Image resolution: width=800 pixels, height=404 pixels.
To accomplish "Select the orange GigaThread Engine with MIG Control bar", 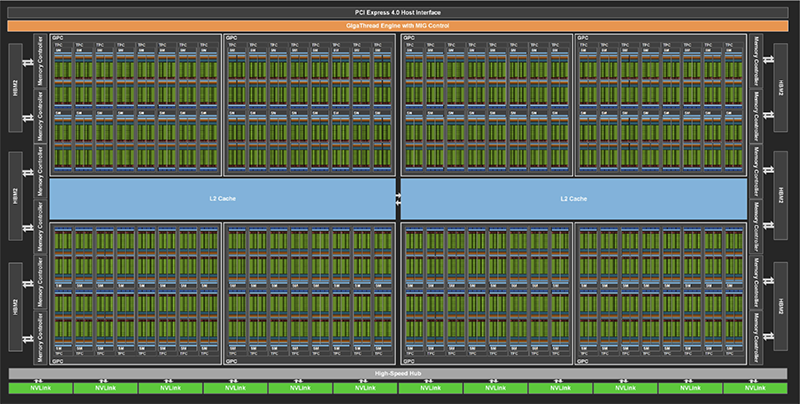I will [400, 25].
